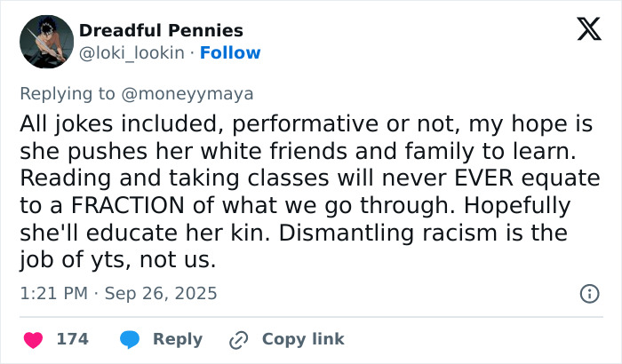Click the last line 'job of yts, not us.'
The height and width of the screenshot is (364, 622).
tap(118, 260)
